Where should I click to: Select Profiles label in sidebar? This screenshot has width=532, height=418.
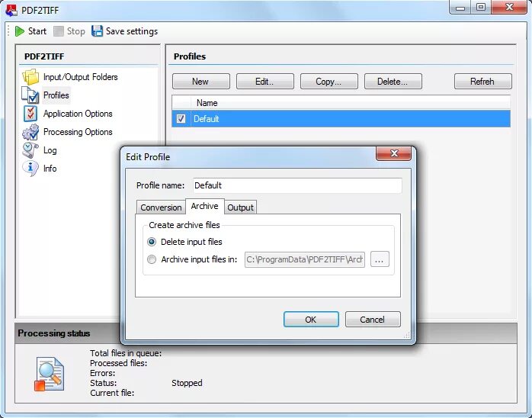(56, 95)
